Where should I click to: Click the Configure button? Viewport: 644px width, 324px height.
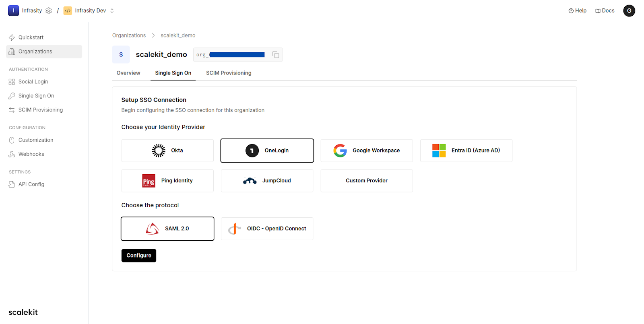coord(139,256)
